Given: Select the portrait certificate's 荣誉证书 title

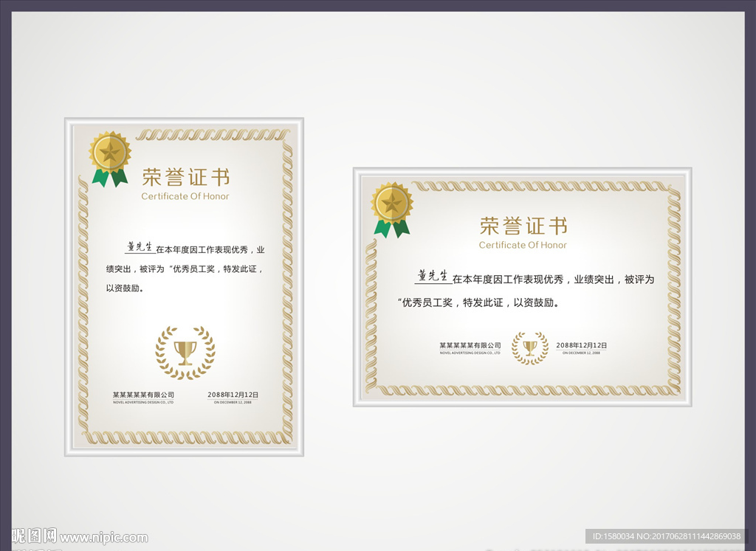Looking at the screenshot, I should pyautogui.click(x=185, y=177).
